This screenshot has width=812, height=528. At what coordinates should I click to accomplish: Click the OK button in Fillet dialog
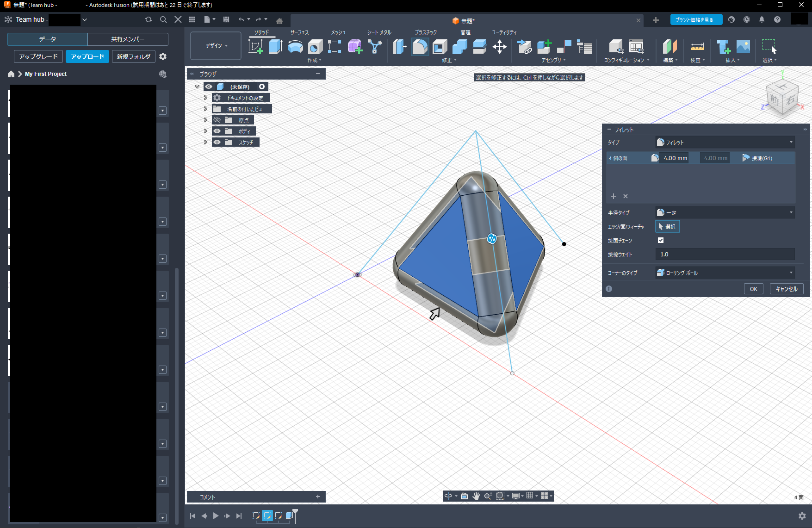753,289
